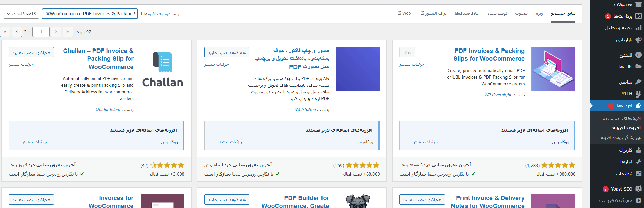Image resolution: width=644 pixels, height=208 pixels.
Task: Click the current page number field
Action: [x=41, y=32]
